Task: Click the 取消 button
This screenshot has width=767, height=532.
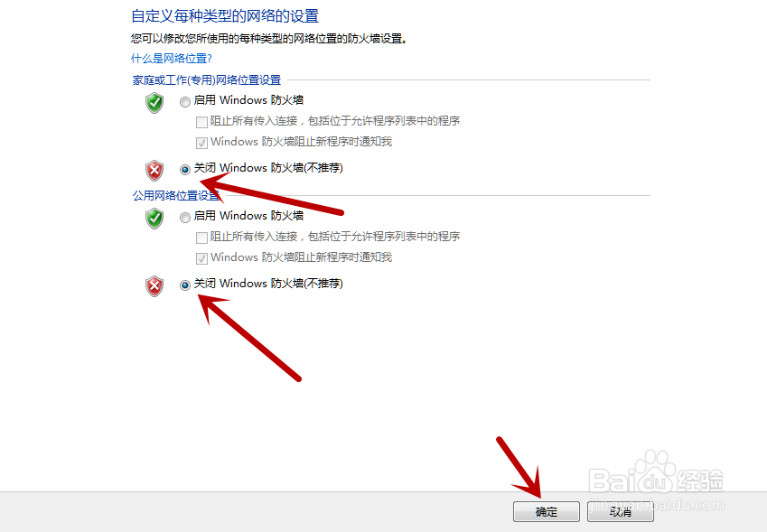Action: 621,512
